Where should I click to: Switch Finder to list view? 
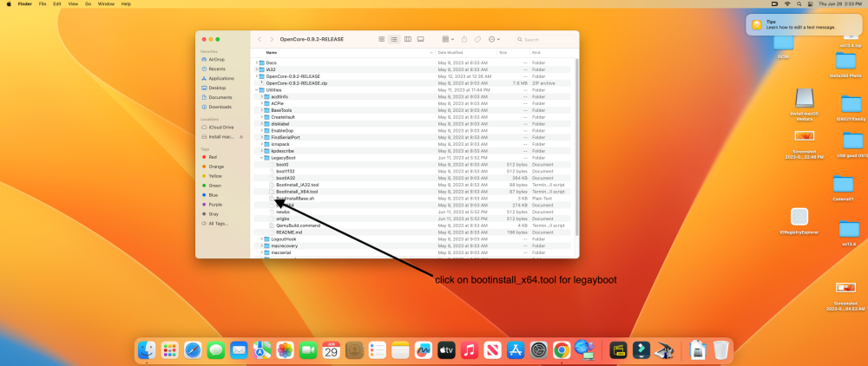click(x=394, y=39)
